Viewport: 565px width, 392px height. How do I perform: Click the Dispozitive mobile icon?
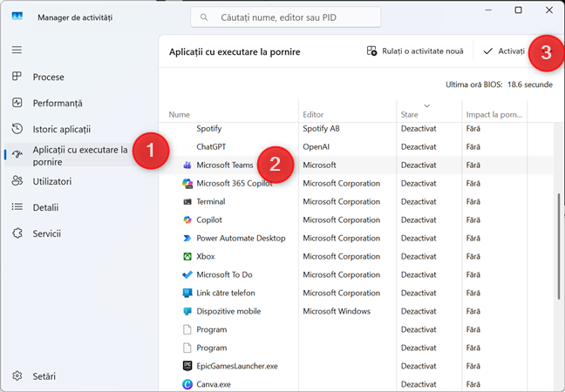187,311
